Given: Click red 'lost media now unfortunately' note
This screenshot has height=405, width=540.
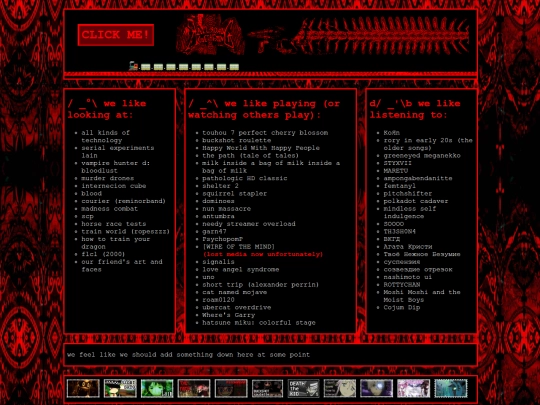Looking at the screenshot, I should pyautogui.click(x=263, y=254).
